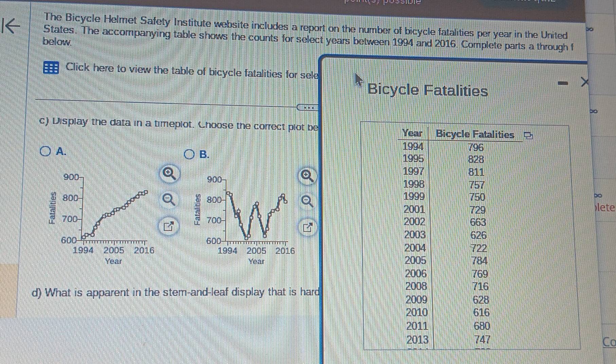Select the 2009 year cell
This screenshot has height=364, width=616.
(417, 300)
